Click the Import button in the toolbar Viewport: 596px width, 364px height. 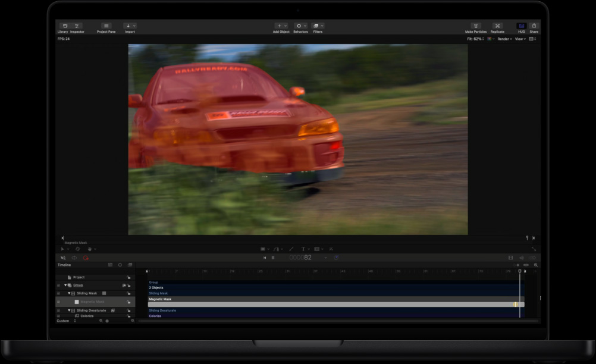[x=128, y=27]
